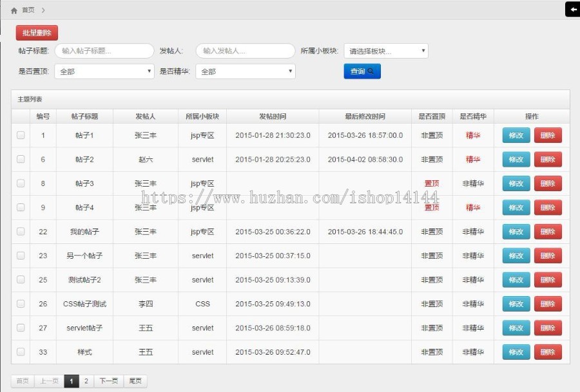Click 下一页 to go to next page

click(x=108, y=381)
